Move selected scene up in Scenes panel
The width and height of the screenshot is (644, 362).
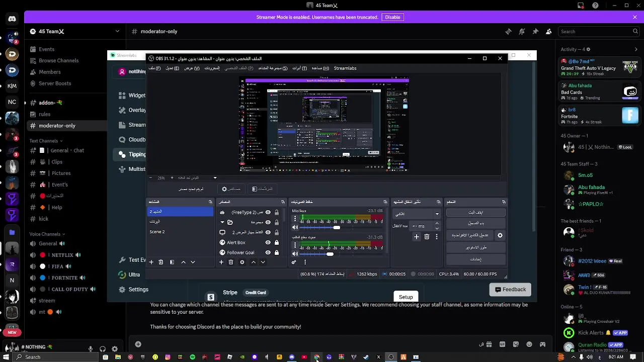183,262
